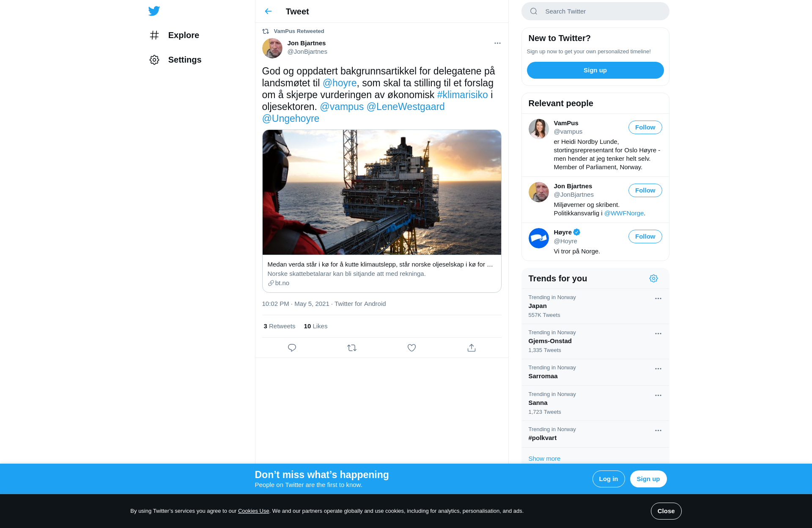Open the #polkvart trend
The height and width of the screenshot is (528, 812).
[595, 434]
